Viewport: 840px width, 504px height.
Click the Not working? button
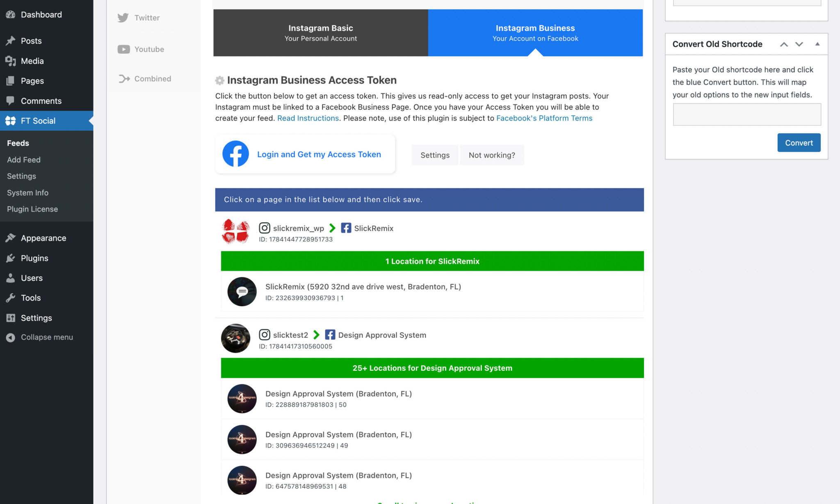coord(492,155)
